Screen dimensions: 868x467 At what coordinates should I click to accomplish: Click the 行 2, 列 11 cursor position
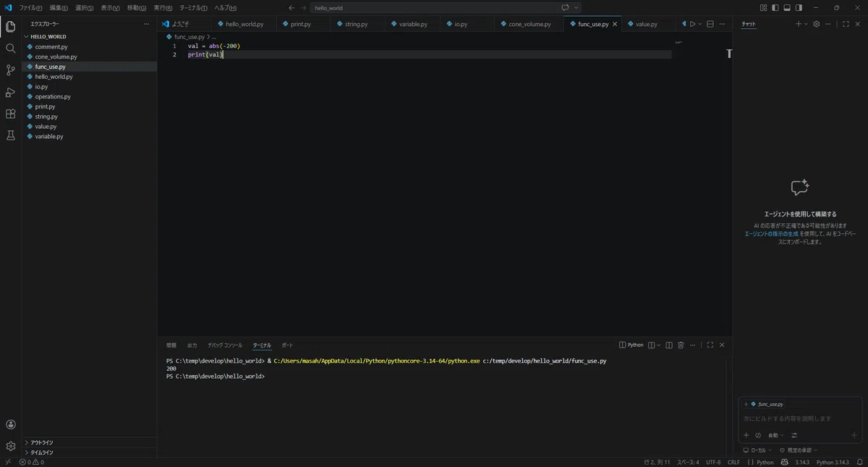[x=657, y=462]
